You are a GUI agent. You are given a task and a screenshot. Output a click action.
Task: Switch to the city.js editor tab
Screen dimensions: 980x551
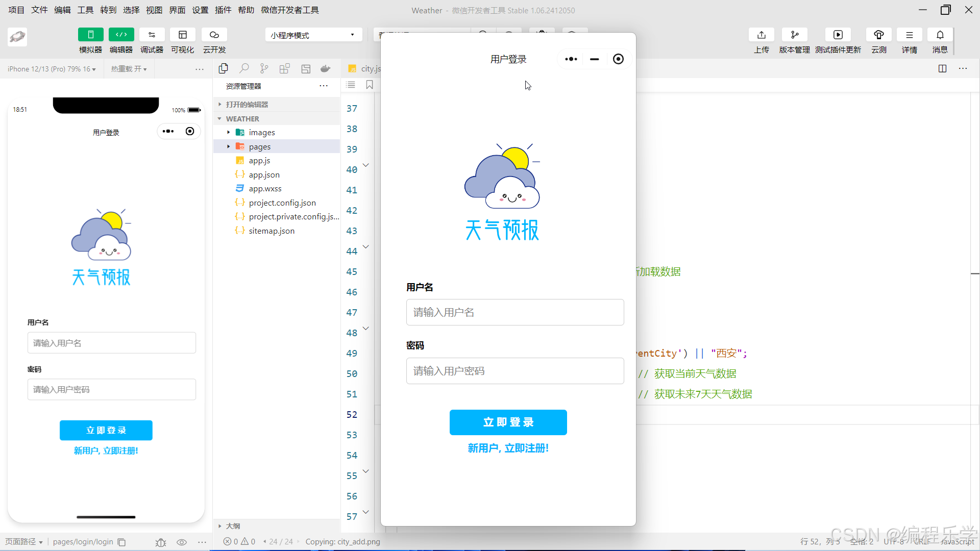(370, 68)
